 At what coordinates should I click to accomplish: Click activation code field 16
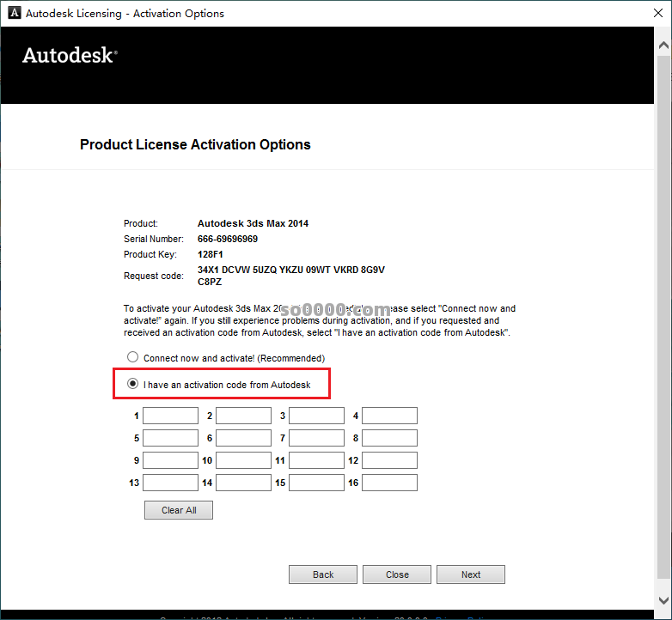(x=389, y=483)
